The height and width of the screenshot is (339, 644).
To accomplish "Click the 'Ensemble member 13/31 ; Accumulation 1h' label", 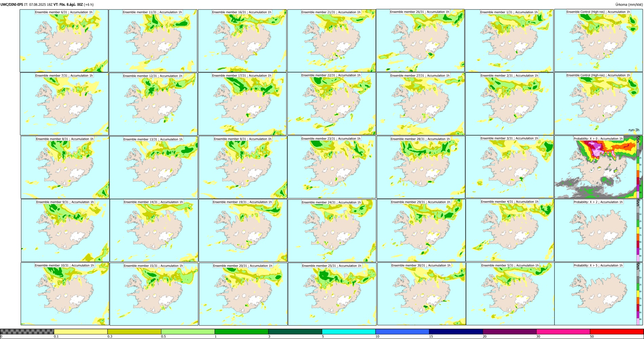I will (x=153, y=139).
